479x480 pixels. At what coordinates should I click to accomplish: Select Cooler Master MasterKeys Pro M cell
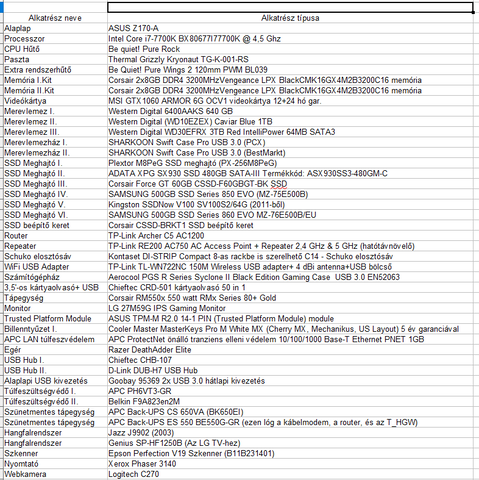click(290, 329)
